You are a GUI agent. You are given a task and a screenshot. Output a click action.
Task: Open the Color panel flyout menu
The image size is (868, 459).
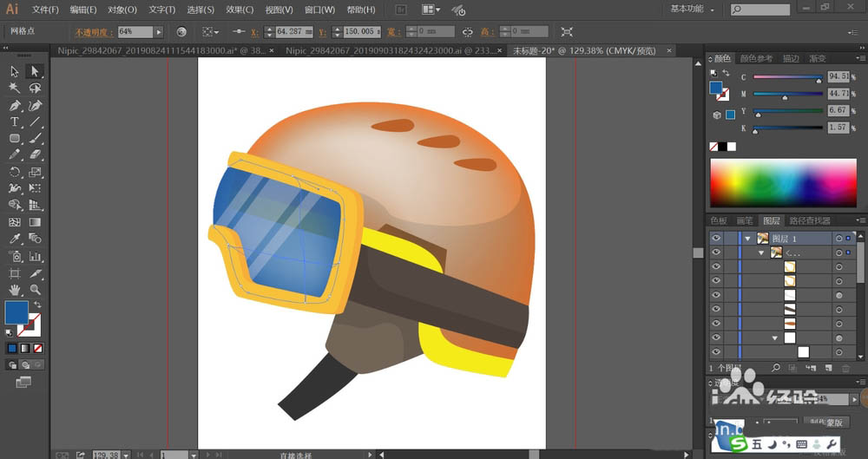(x=860, y=58)
